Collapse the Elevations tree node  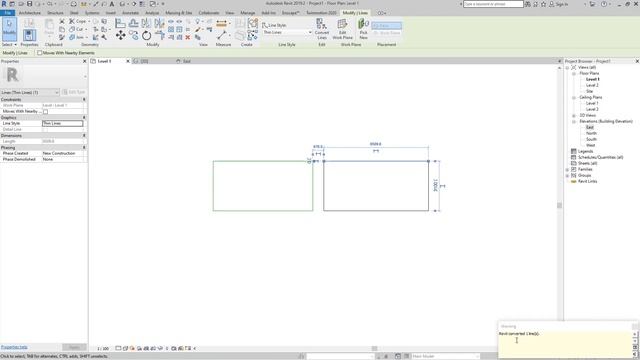[x=573, y=122]
